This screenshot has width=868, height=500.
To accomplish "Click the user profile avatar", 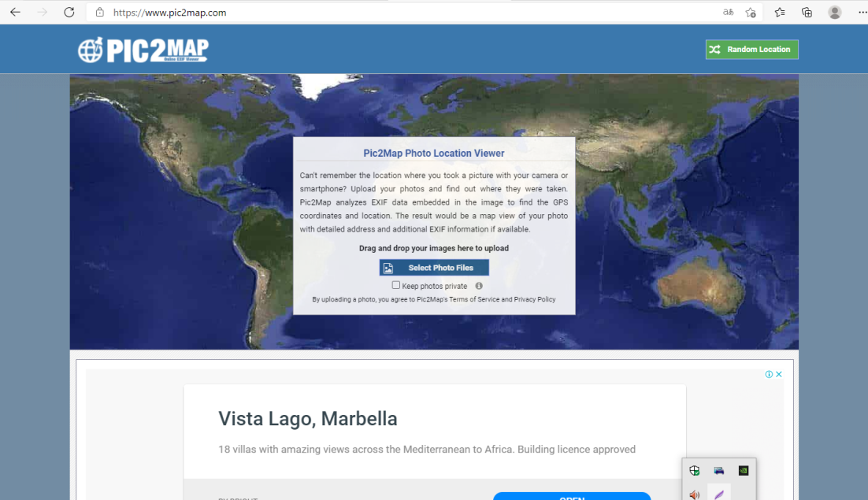I will point(835,13).
